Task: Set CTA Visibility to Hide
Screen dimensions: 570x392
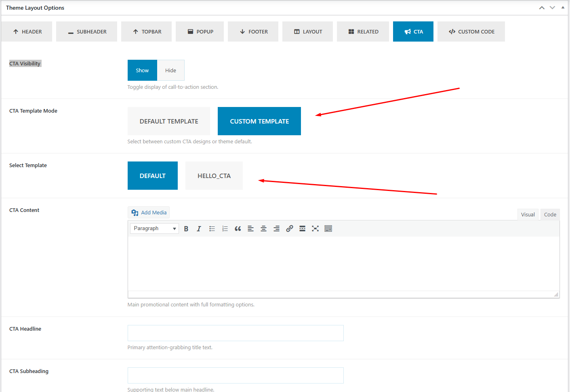Action: coord(170,70)
